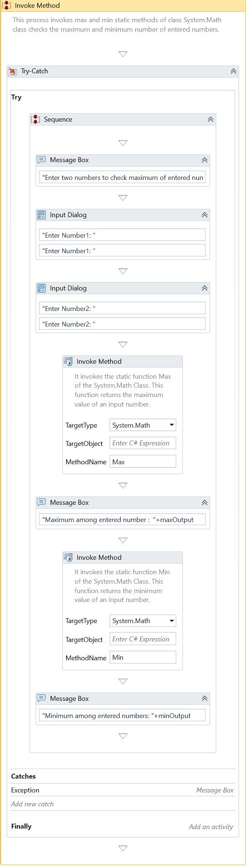
Task: Click TargetObject expression field for Min method
Action: pos(143,639)
